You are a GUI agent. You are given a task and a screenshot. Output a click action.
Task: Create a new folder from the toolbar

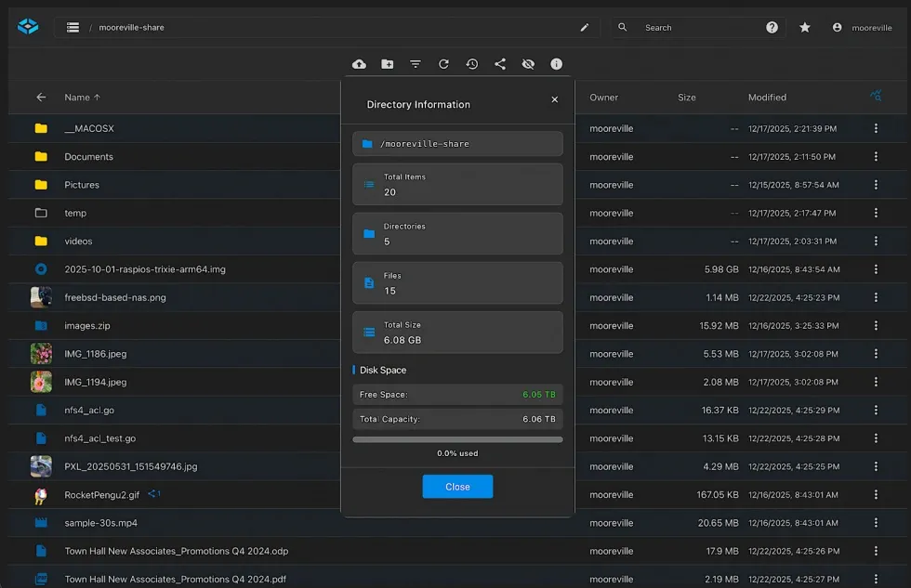tap(388, 64)
